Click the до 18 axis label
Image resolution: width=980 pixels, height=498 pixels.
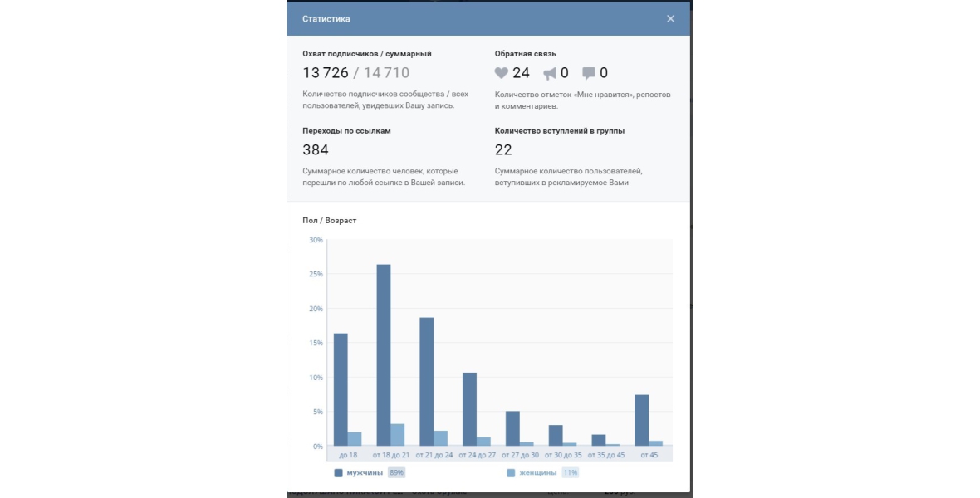tap(348, 455)
